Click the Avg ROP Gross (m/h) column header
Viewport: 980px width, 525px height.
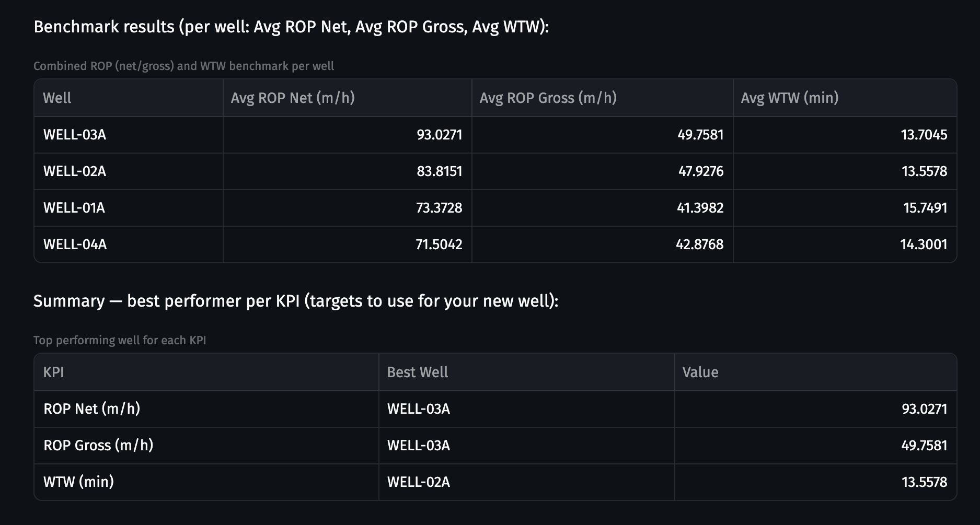[x=548, y=98]
